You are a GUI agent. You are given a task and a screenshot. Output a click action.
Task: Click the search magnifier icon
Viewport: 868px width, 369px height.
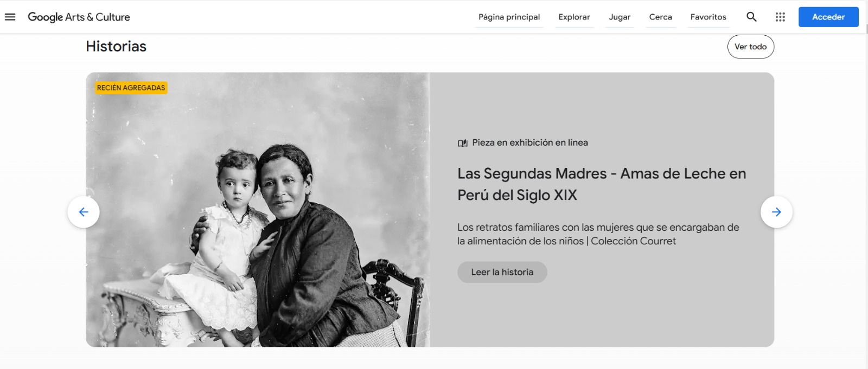pos(751,17)
